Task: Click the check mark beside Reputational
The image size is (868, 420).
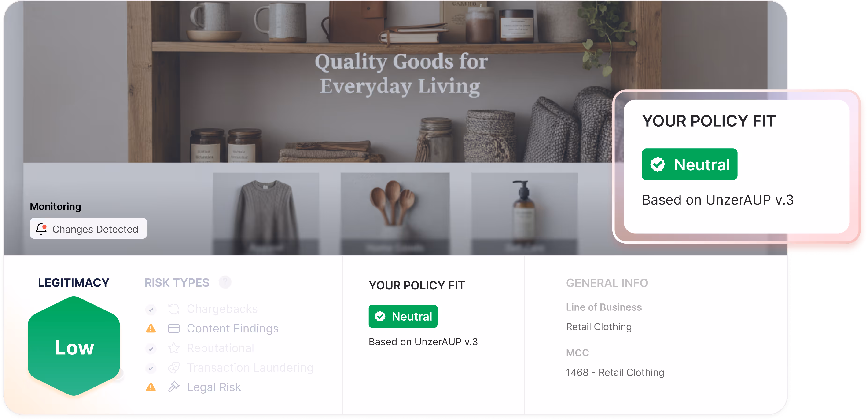Action: 151,349
